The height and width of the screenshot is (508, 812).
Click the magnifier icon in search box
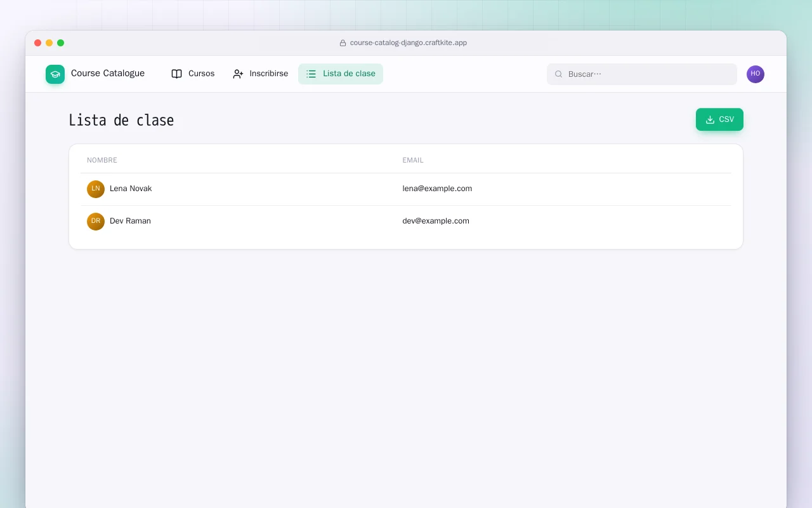click(559, 74)
